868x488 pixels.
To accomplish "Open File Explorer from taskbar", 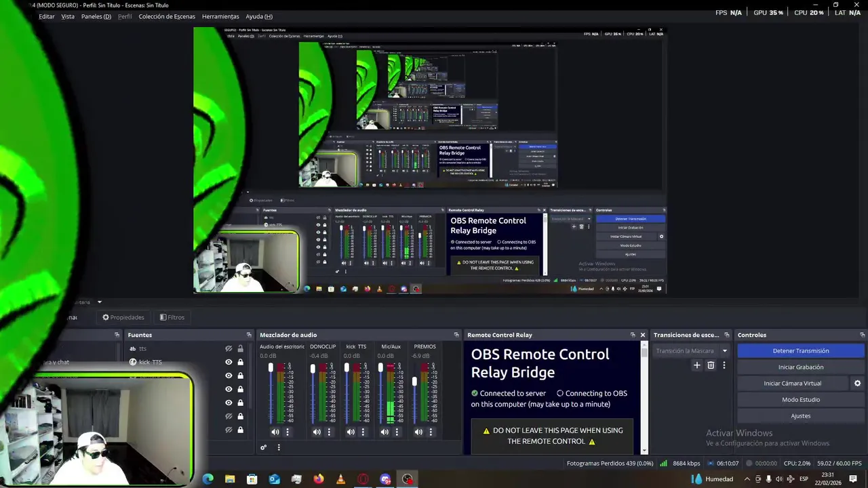I will tap(230, 479).
